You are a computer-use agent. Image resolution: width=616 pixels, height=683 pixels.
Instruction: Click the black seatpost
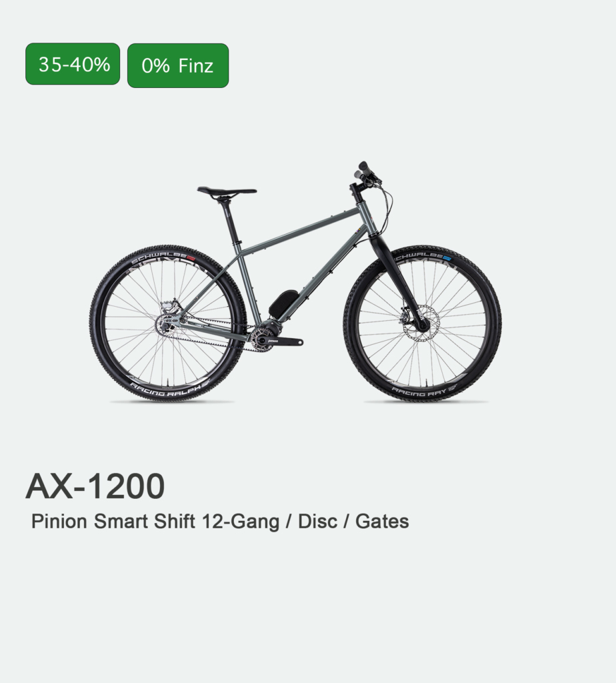[x=231, y=220]
